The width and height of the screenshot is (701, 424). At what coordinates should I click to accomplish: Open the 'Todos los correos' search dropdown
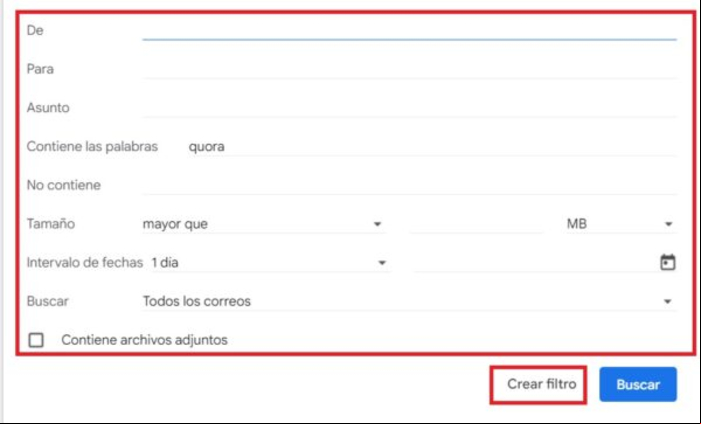coord(409,301)
